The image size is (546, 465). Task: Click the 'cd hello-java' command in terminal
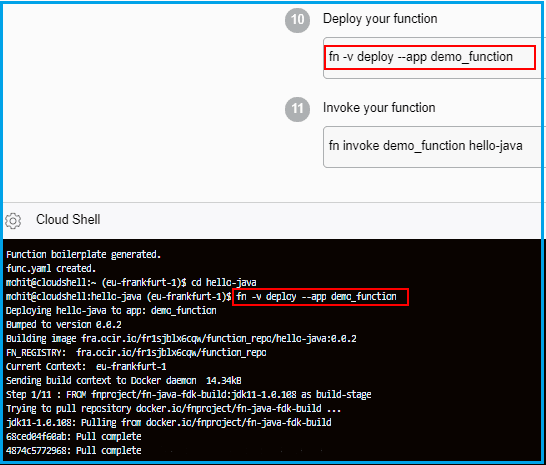(224, 282)
